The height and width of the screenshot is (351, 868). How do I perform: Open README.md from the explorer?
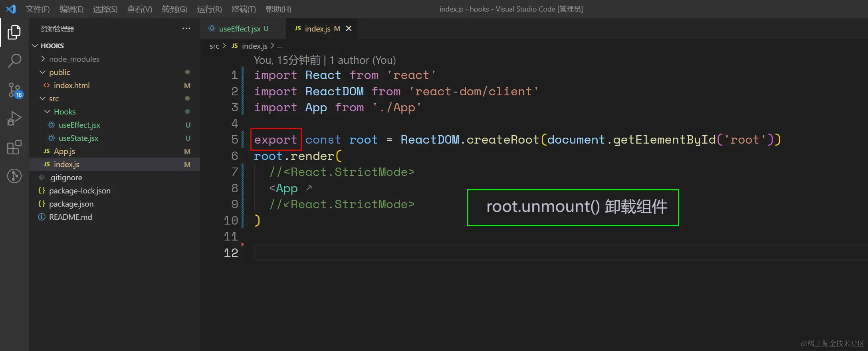[71, 217]
